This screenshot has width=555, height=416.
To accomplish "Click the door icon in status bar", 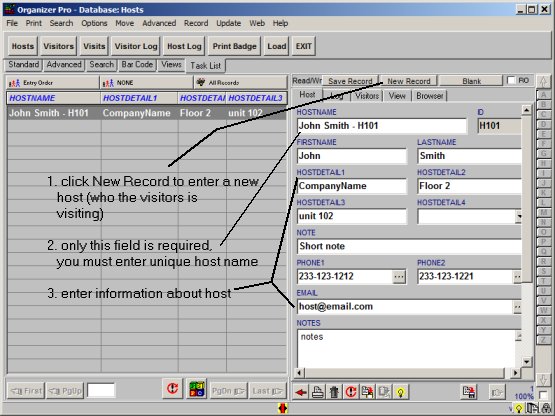I will [x=532, y=409].
